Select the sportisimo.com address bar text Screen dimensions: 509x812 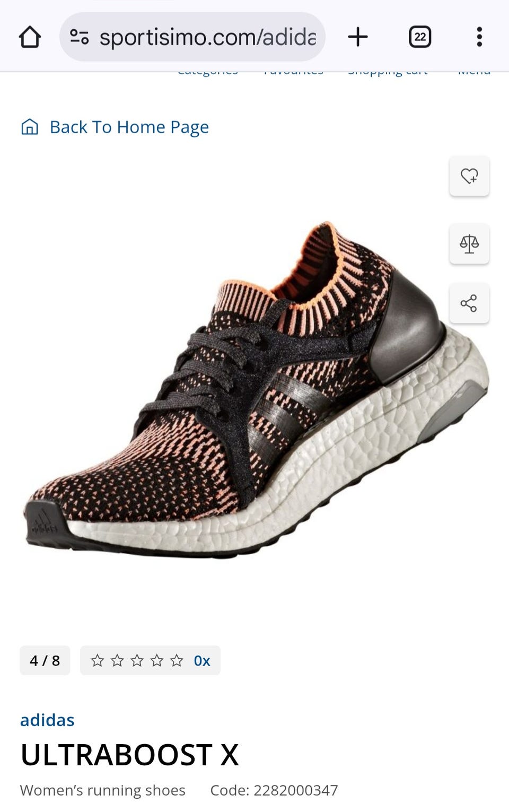pyautogui.click(x=208, y=37)
